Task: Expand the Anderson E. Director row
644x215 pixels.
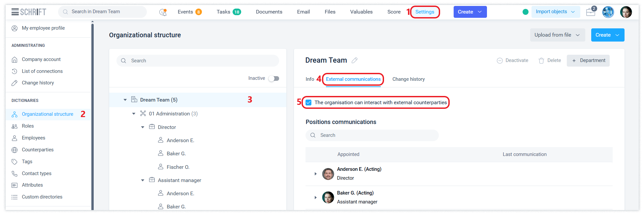Action: coord(315,174)
